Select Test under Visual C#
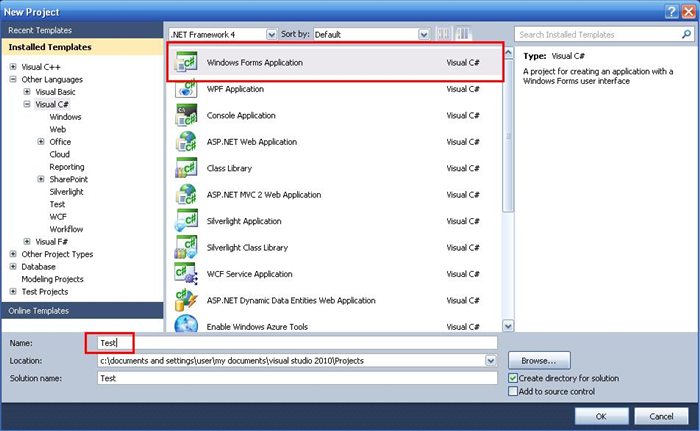Viewport: 700px width, 431px height. 57,204
